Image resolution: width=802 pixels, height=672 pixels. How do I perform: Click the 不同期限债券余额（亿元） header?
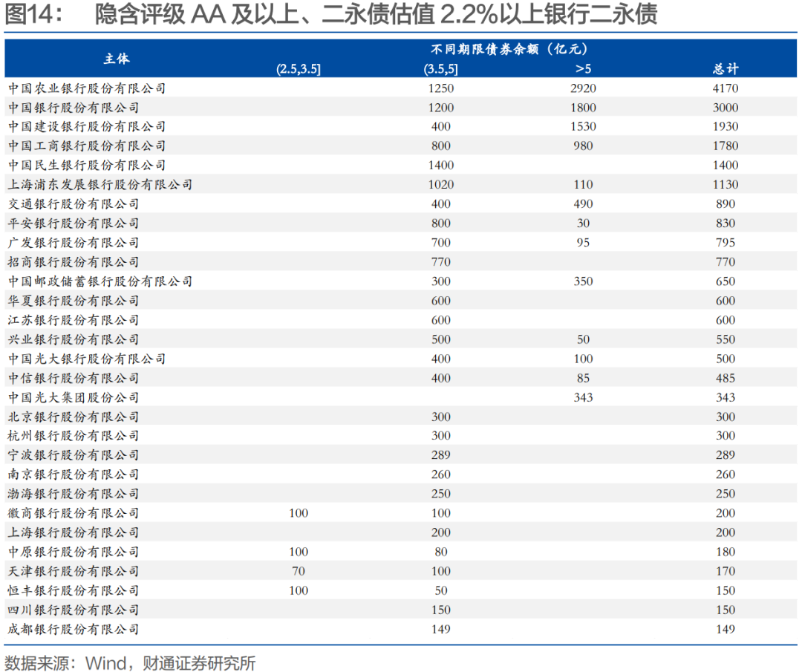click(510, 49)
